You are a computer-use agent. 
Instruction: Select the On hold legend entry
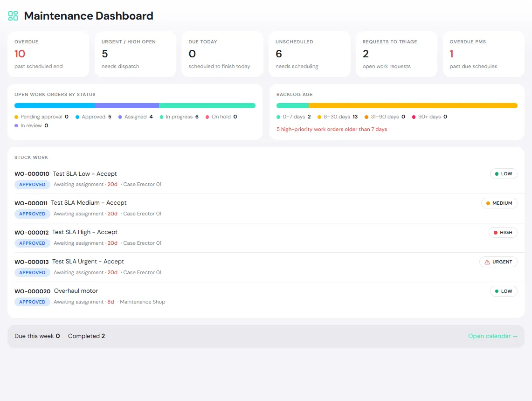point(221,117)
